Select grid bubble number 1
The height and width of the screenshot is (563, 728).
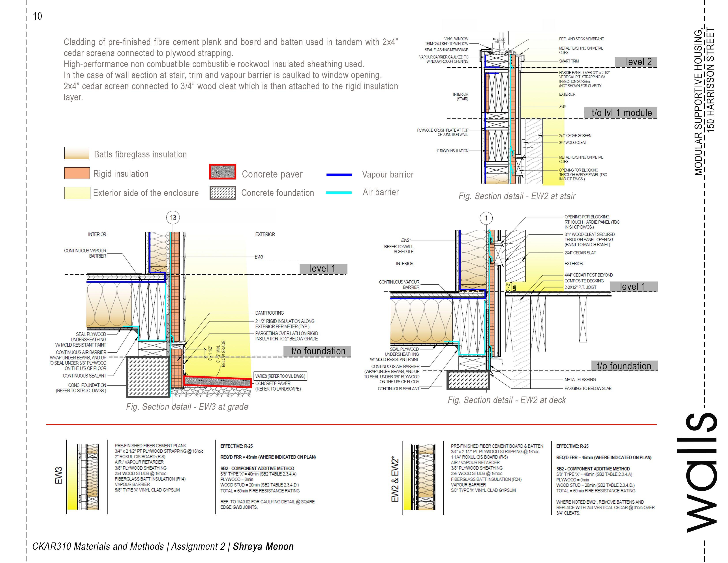(486, 218)
